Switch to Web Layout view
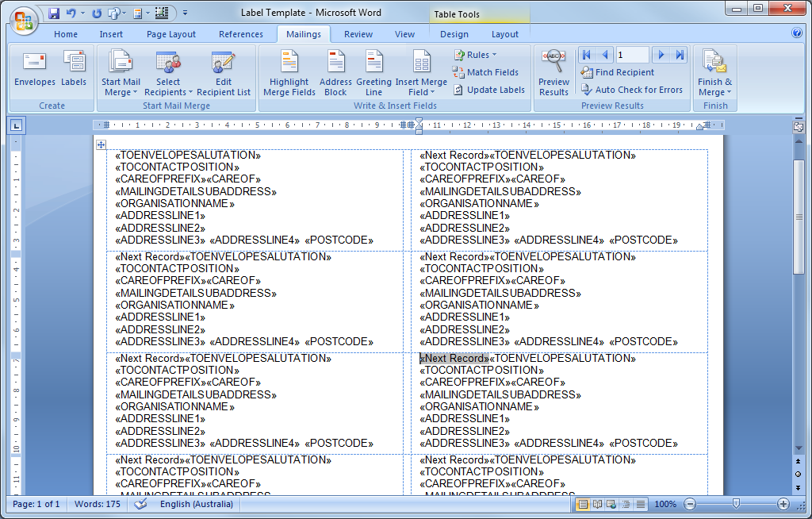The height and width of the screenshot is (519, 812). [611, 504]
